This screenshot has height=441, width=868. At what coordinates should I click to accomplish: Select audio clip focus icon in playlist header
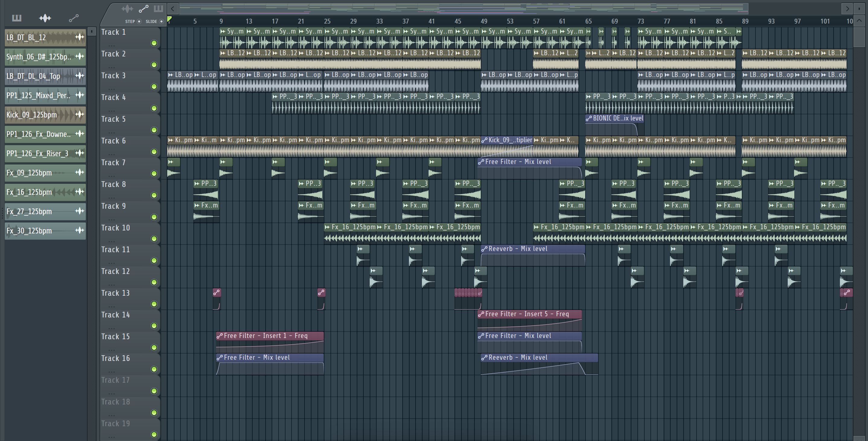[127, 8]
